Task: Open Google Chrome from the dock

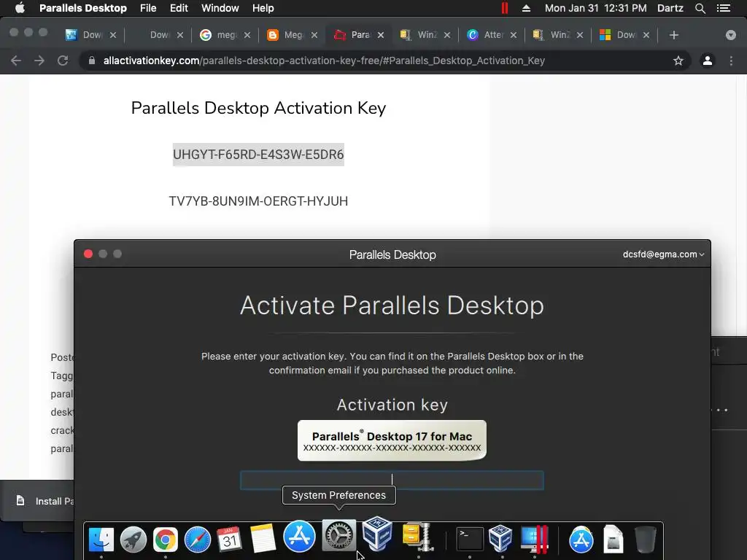Action: coord(166,540)
